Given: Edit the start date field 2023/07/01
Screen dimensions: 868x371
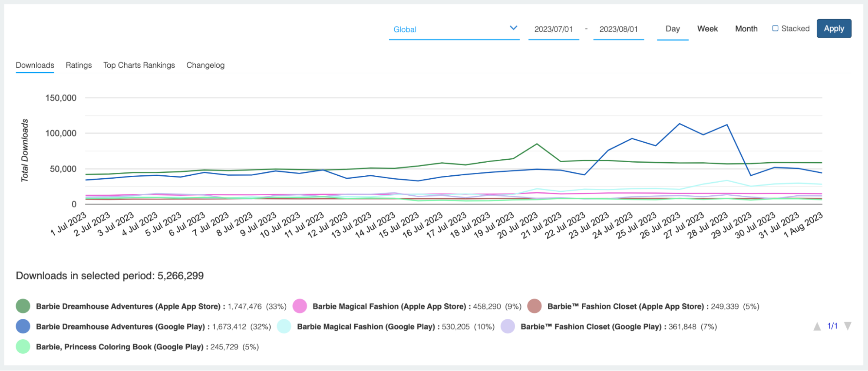Looking at the screenshot, I should click(554, 29).
